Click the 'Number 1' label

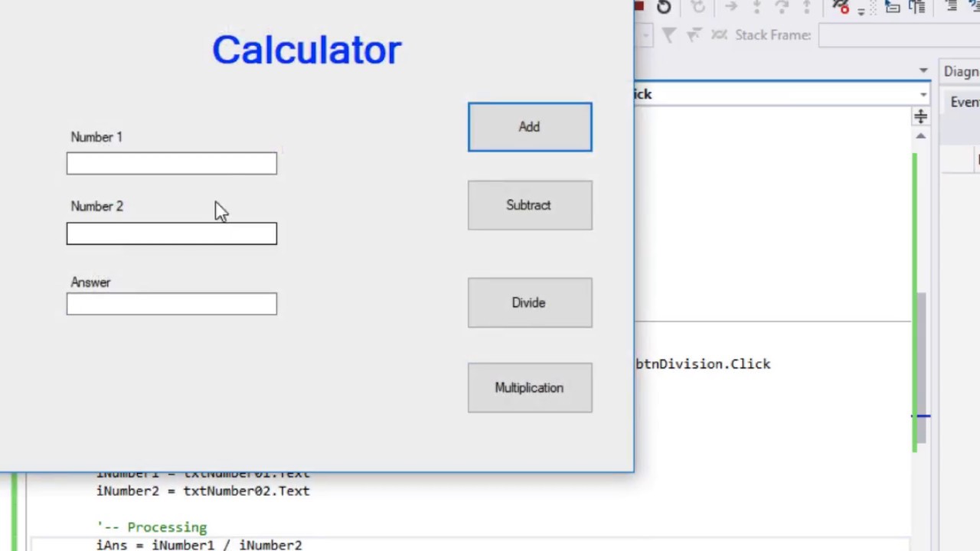pos(96,137)
